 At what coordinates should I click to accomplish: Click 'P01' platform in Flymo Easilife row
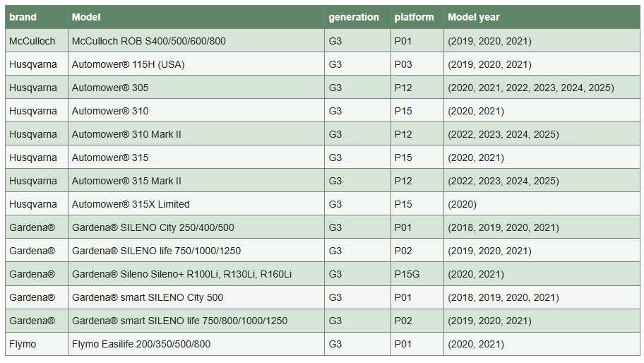[x=417, y=344]
